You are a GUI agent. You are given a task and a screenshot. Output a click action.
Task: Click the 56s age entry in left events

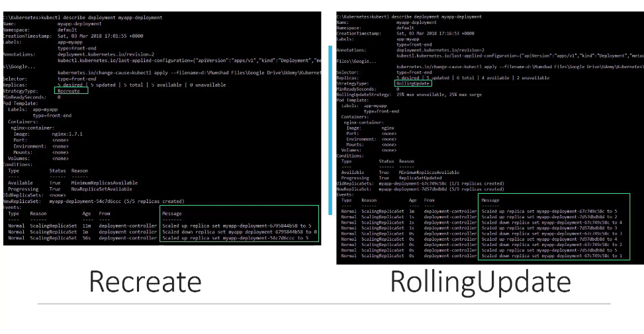[86, 238]
